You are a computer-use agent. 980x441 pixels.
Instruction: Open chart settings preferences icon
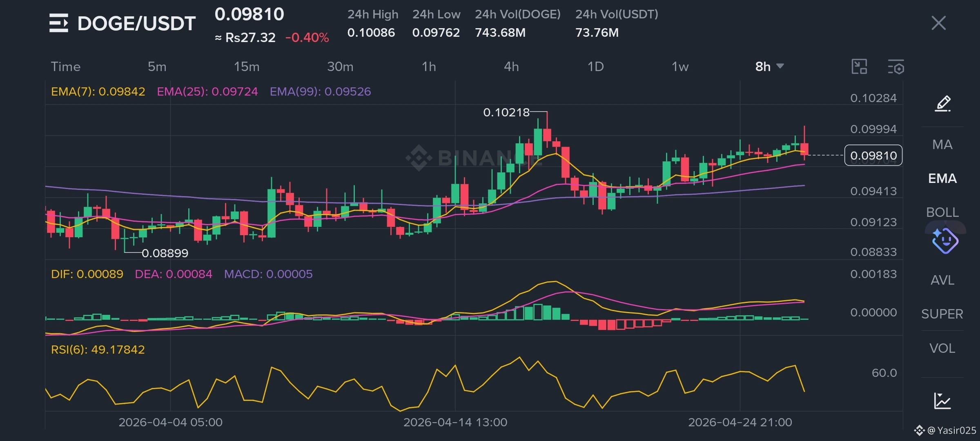click(x=896, y=67)
